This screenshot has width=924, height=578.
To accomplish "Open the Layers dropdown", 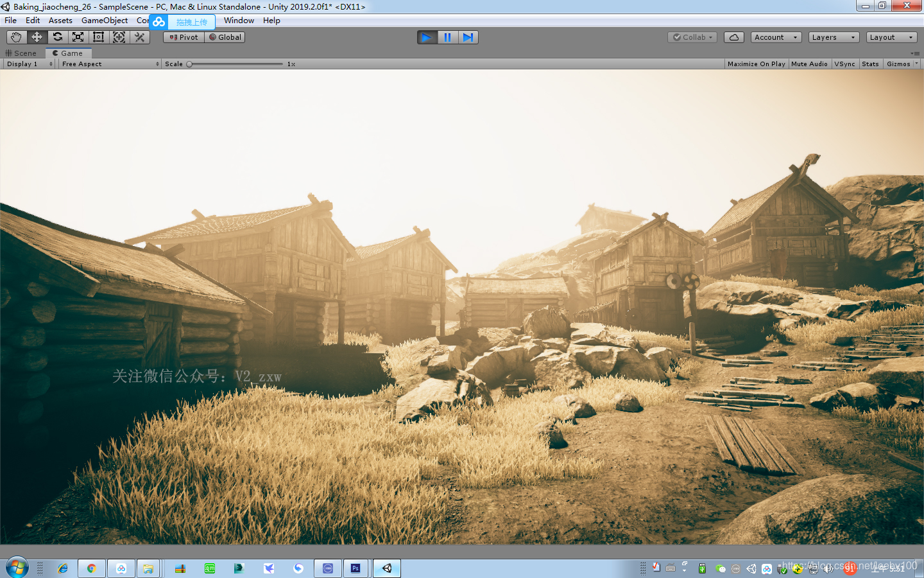I will (834, 37).
